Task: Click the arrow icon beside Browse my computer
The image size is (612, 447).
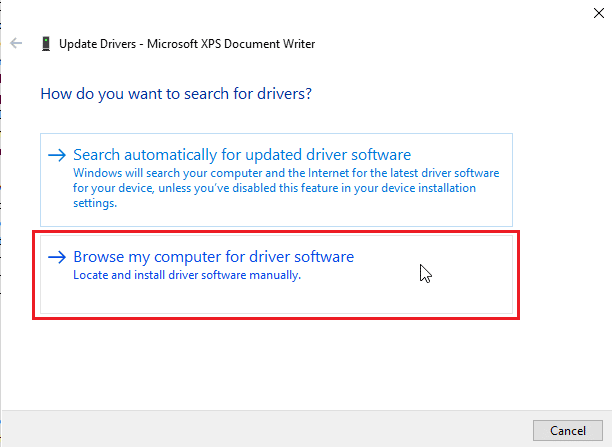Action: (57, 257)
